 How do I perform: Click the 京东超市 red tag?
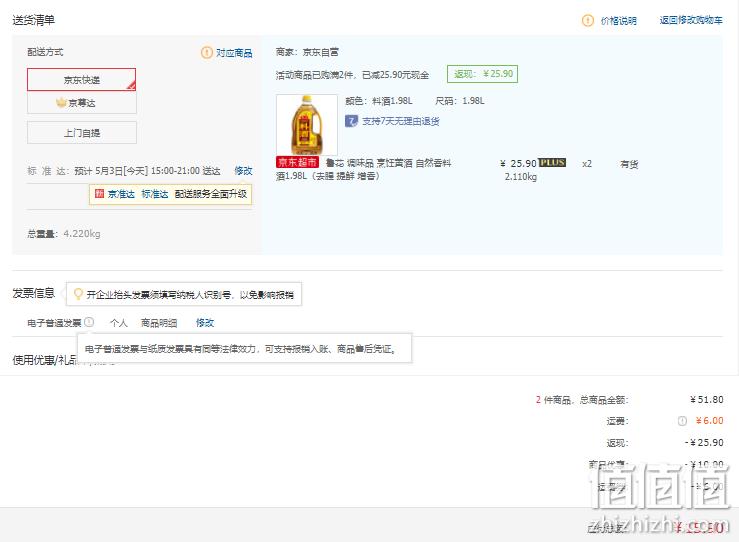pos(297,163)
